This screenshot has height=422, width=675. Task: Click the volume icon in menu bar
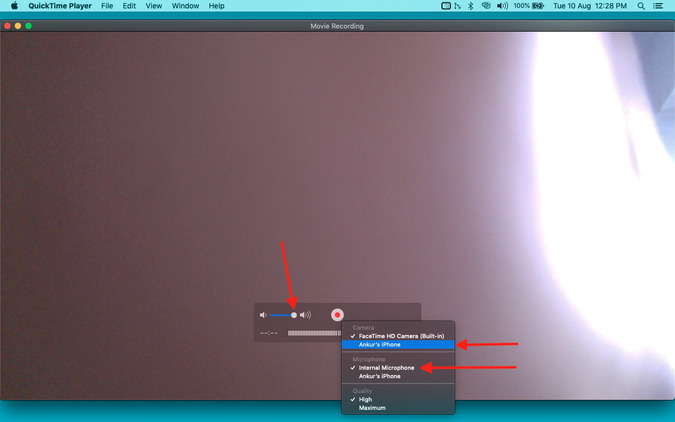pyautogui.click(x=502, y=6)
